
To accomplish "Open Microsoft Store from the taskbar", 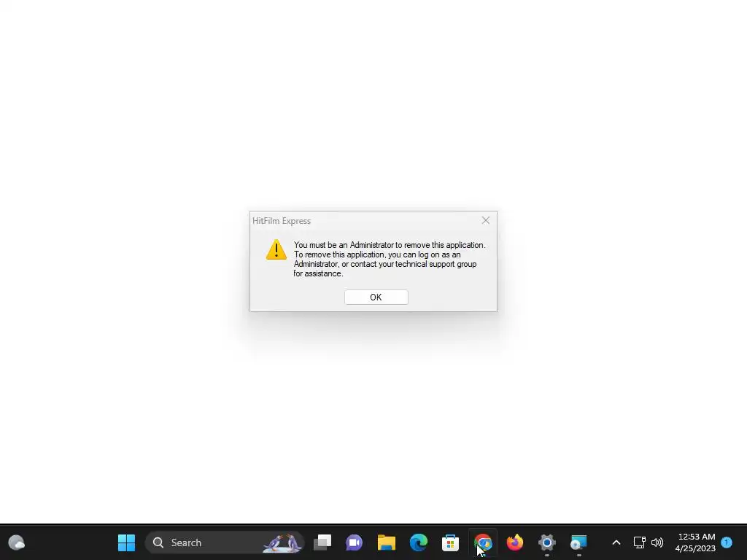I will (450, 542).
